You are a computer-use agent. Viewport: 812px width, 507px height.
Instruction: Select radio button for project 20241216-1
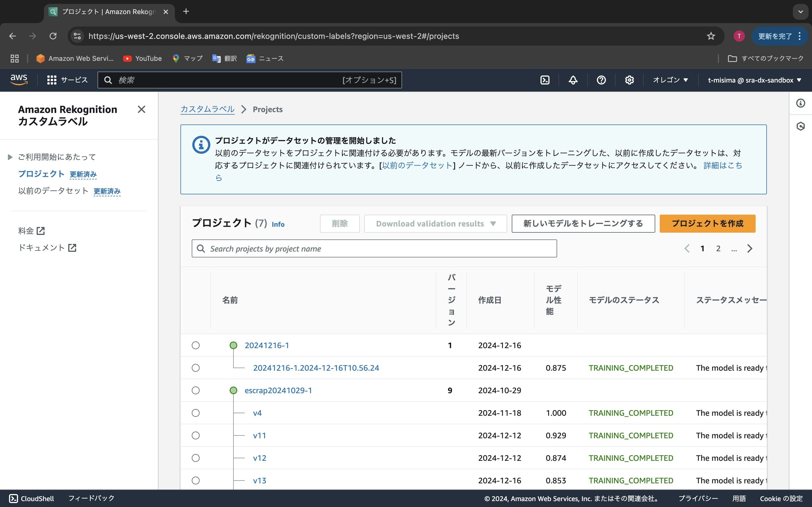click(x=196, y=345)
